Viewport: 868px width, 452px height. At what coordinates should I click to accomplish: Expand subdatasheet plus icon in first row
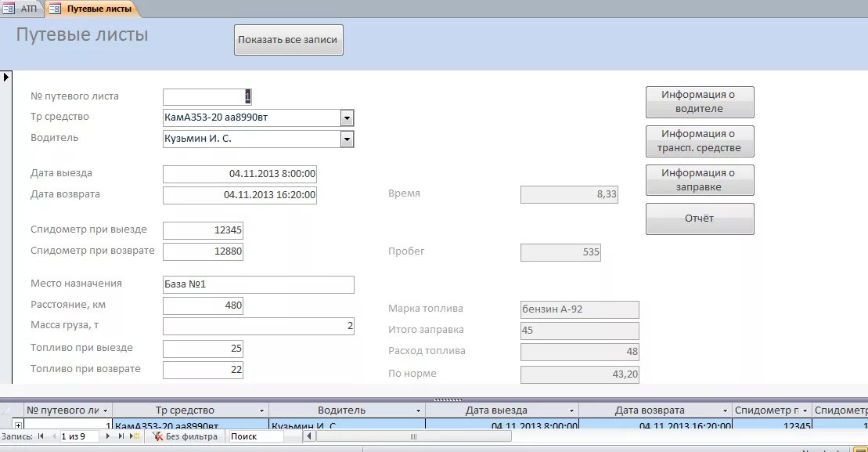(18, 425)
